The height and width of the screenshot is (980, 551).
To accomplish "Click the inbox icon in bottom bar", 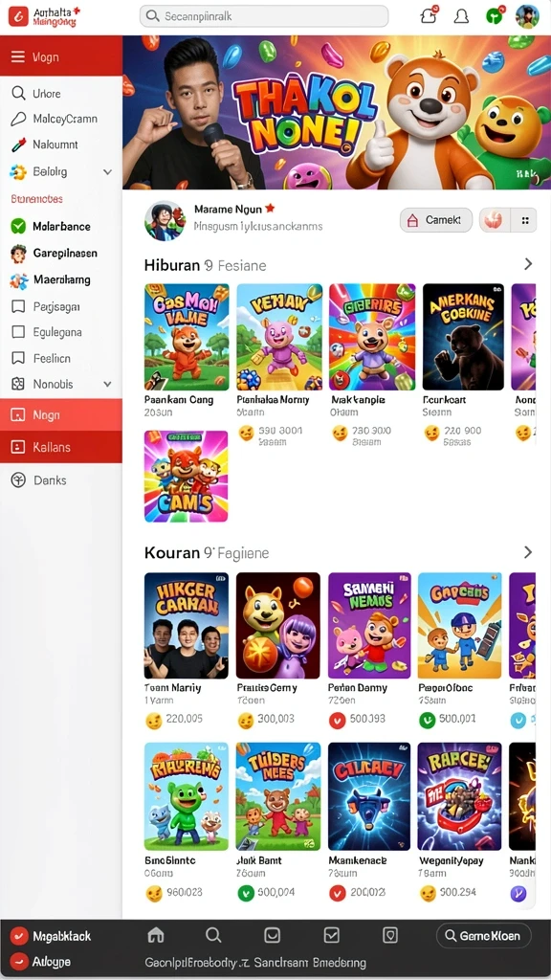I will [272, 935].
